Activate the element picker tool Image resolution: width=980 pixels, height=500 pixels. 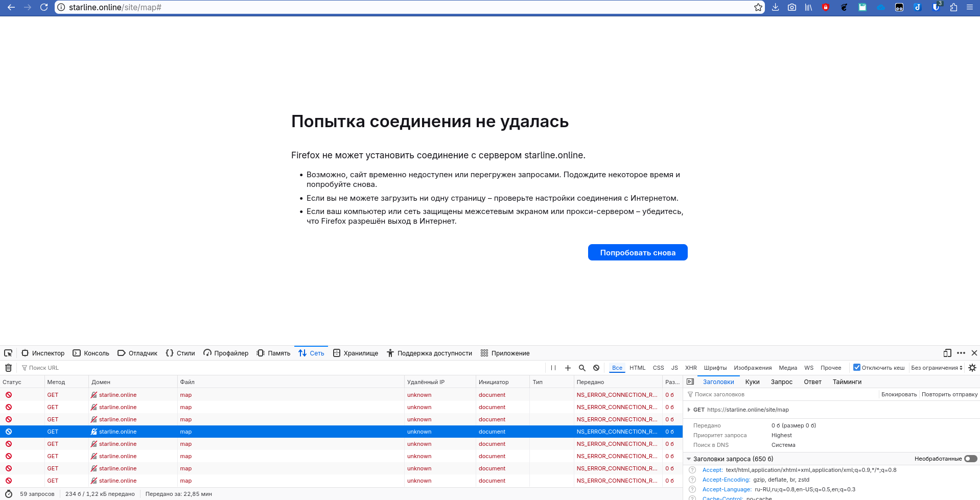point(8,353)
